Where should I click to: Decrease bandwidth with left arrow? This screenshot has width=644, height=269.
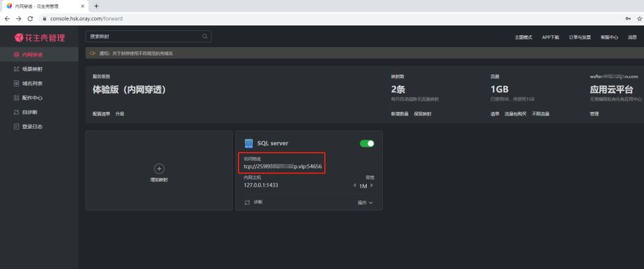click(355, 186)
